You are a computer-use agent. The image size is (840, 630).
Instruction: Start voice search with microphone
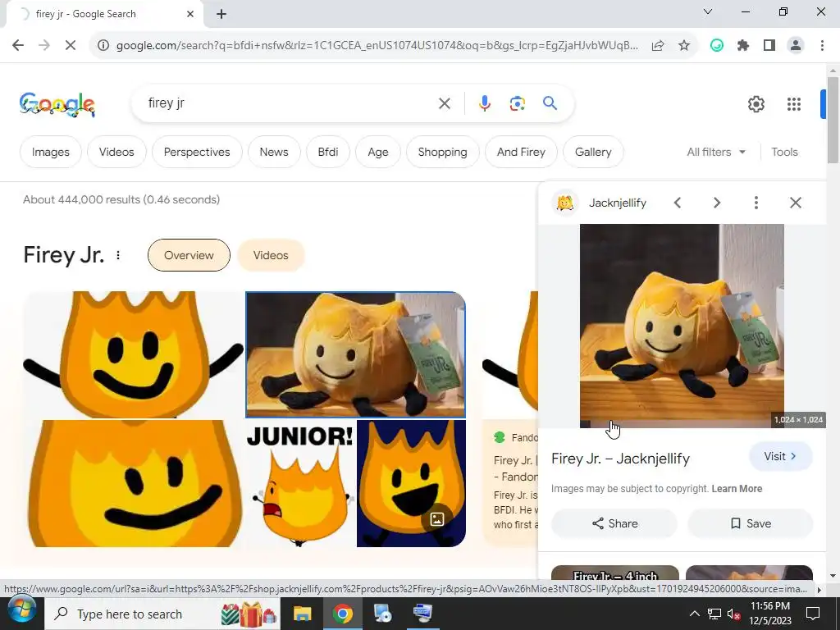click(x=484, y=103)
